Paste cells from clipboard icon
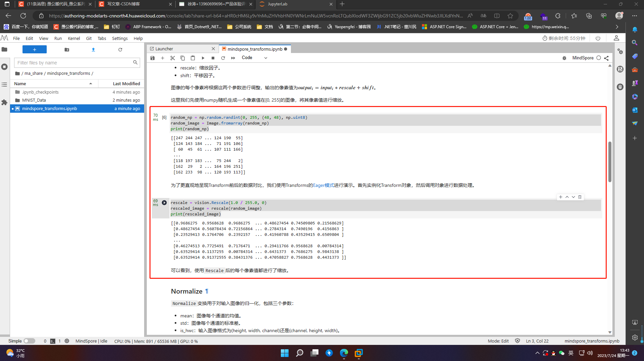The height and width of the screenshot is (361, 644). pos(193,58)
